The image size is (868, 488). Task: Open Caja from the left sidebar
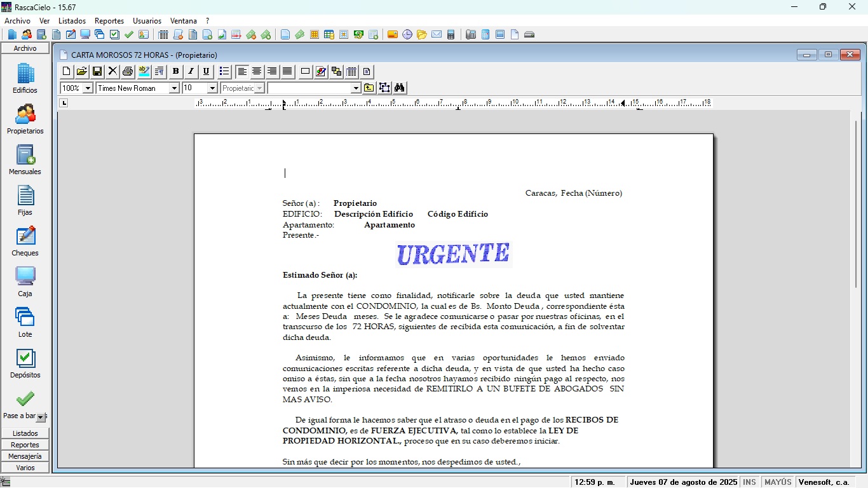click(x=25, y=281)
